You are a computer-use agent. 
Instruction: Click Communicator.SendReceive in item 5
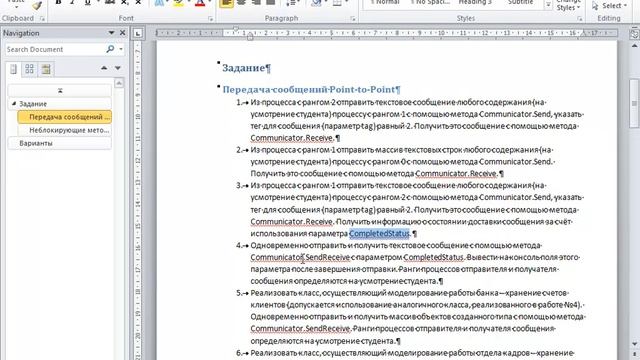click(x=300, y=329)
